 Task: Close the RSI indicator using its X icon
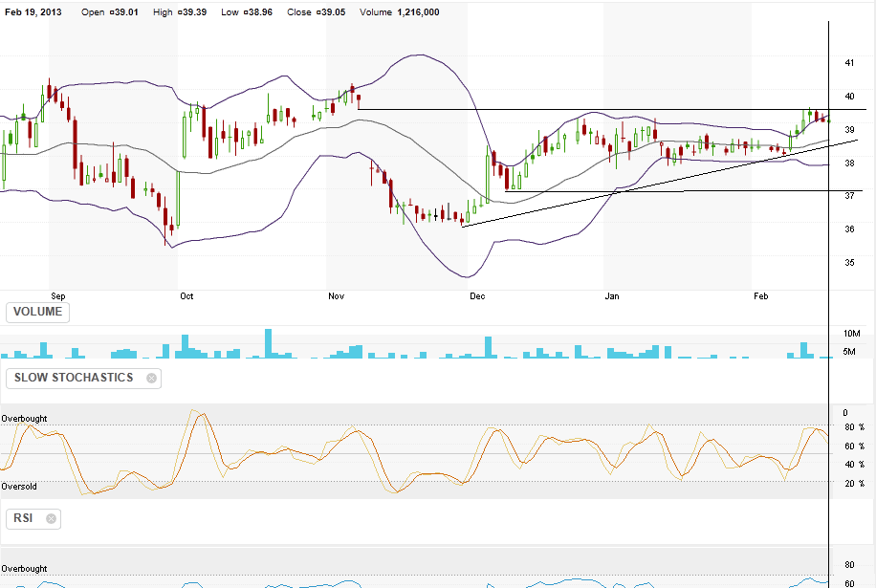click(x=51, y=519)
